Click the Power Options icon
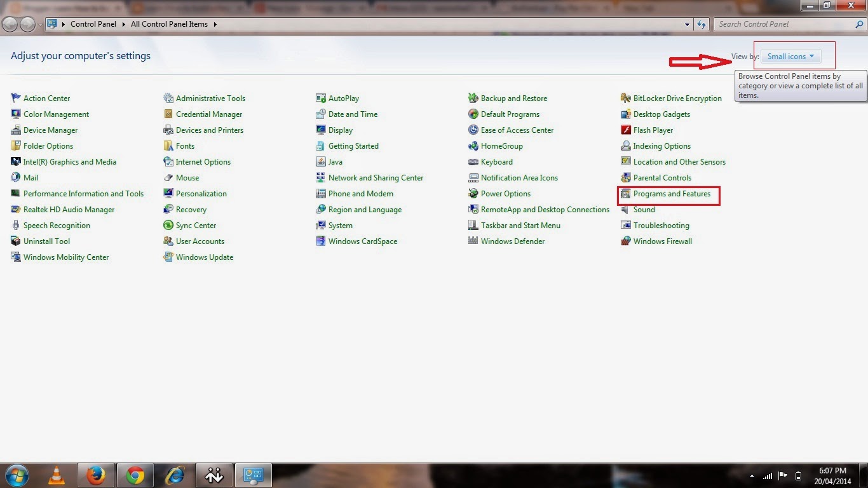The image size is (868, 488). pos(473,193)
